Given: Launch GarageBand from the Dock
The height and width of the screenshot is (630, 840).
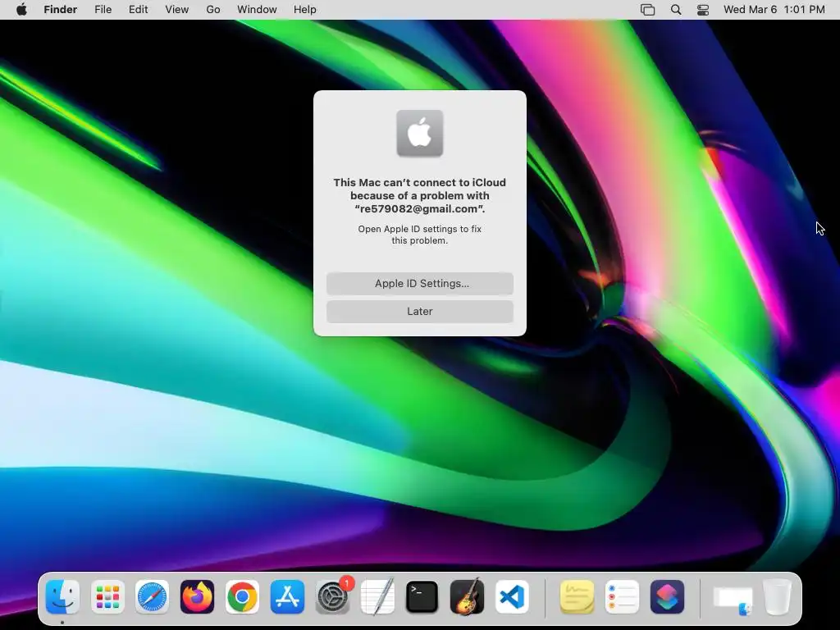Looking at the screenshot, I should pos(467,596).
